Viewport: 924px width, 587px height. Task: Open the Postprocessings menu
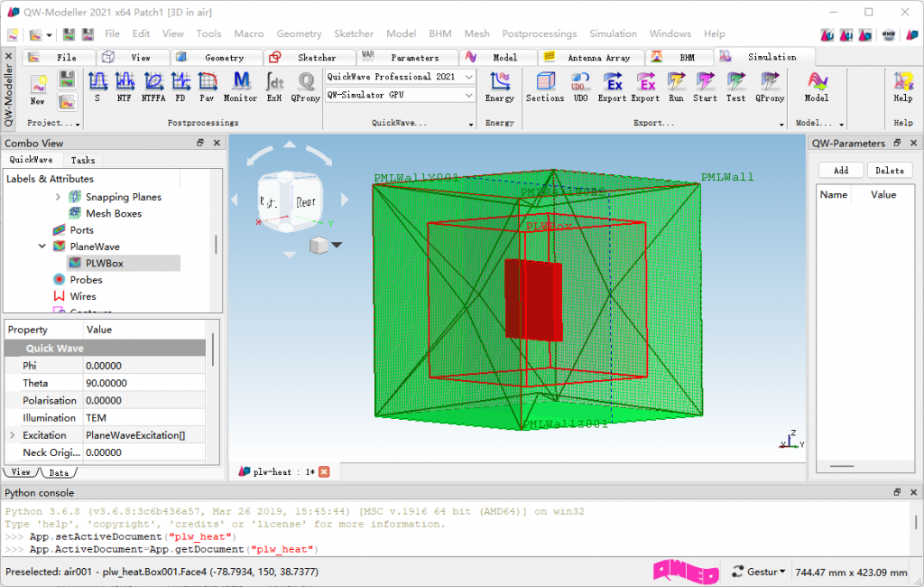(x=540, y=33)
